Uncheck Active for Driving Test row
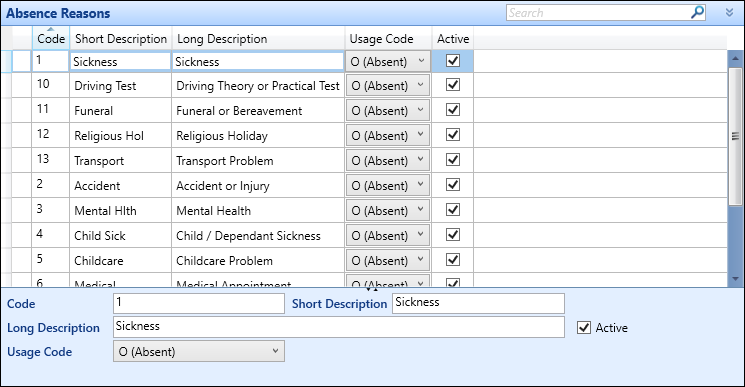 pyautogui.click(x=453, y=85)
